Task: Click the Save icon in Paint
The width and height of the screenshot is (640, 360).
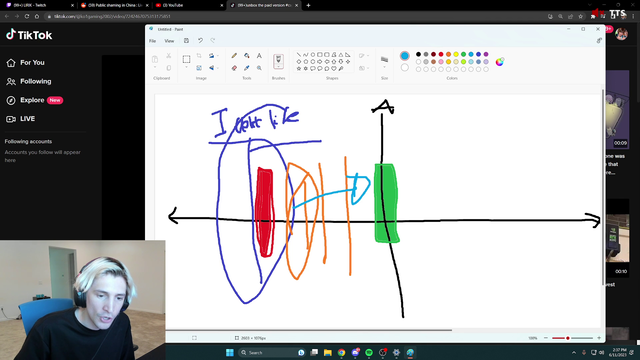Action: click(x=186, y=40)
